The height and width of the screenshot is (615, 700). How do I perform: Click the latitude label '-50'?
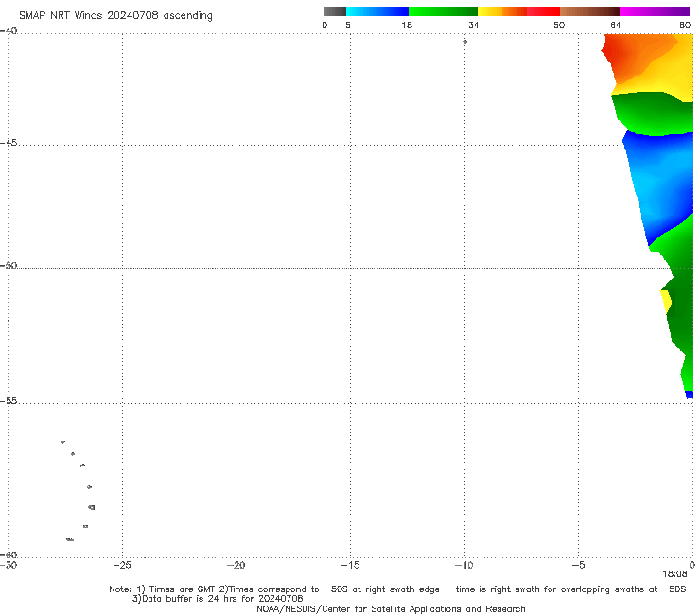pyautogui.click(x=9, y=265)
